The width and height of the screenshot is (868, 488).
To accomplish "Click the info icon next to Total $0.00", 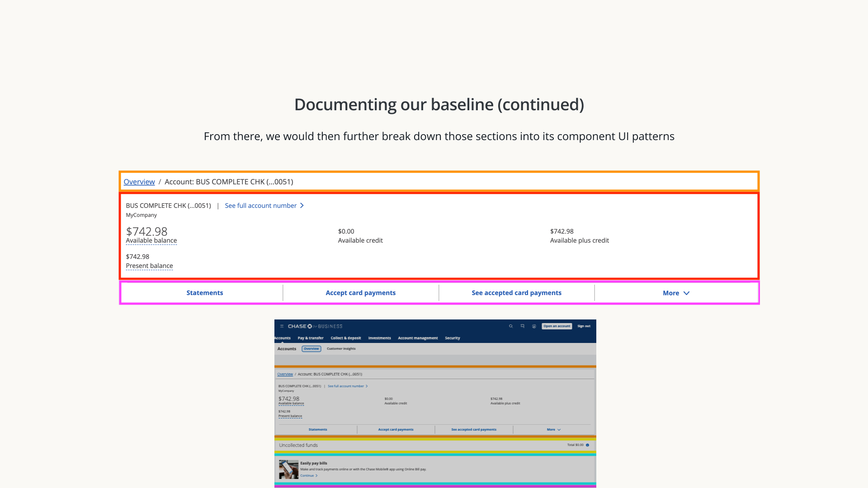I will 587,445.
